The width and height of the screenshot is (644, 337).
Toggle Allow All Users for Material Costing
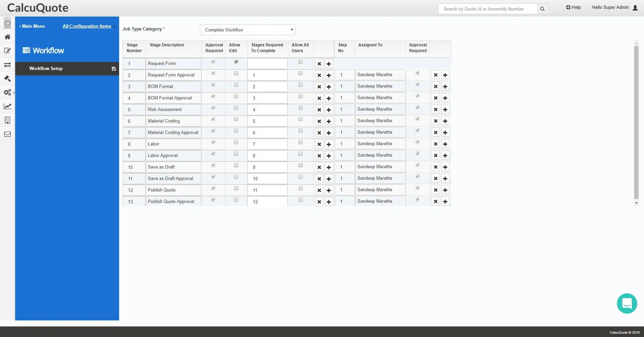pos(301,119)
